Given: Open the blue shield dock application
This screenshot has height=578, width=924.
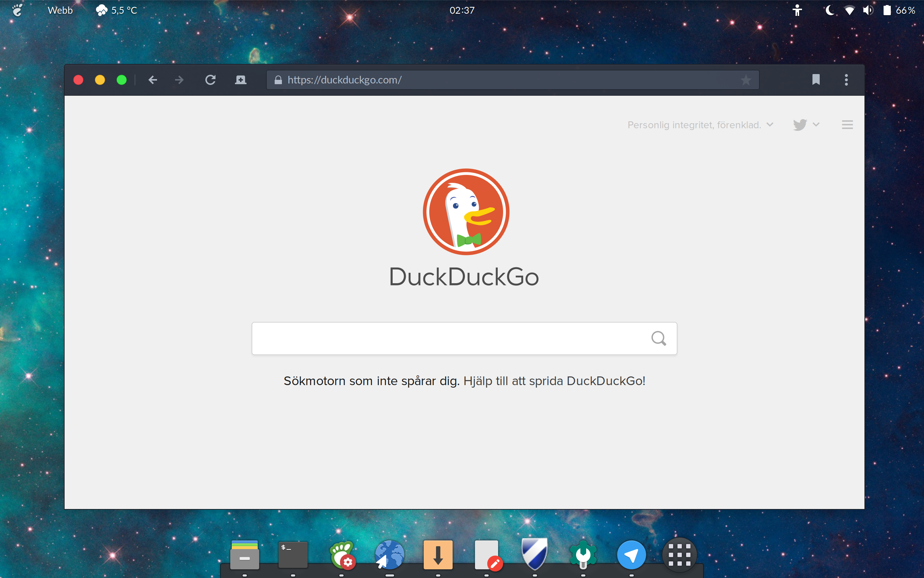Looking at the screenshot, I should [x=535, y=554].
